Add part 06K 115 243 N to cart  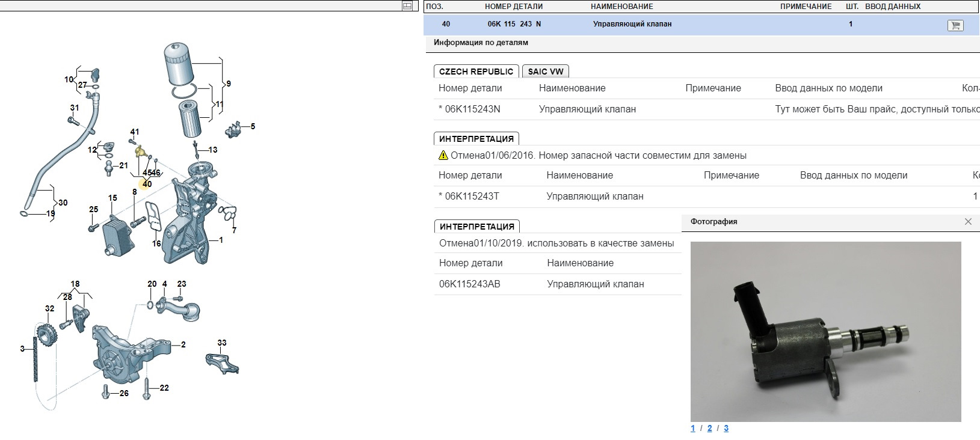pyautogui.click(x=955, y=25)
